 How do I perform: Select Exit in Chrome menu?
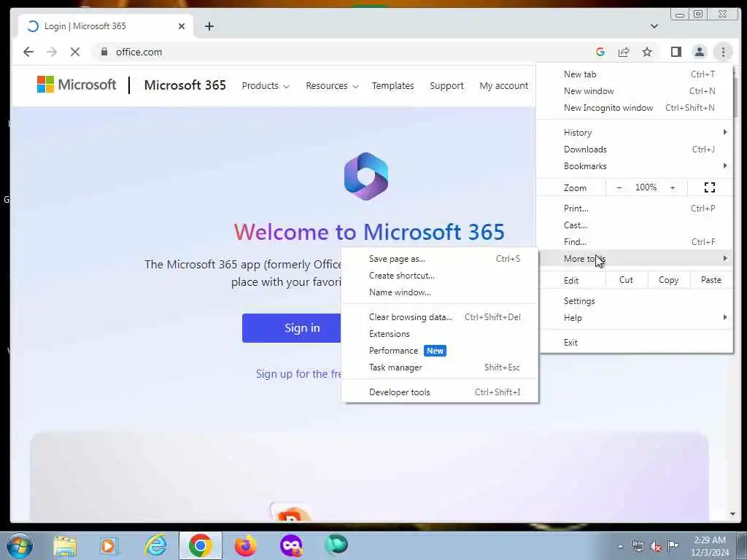pyautogui.click(x=636, y=343)
